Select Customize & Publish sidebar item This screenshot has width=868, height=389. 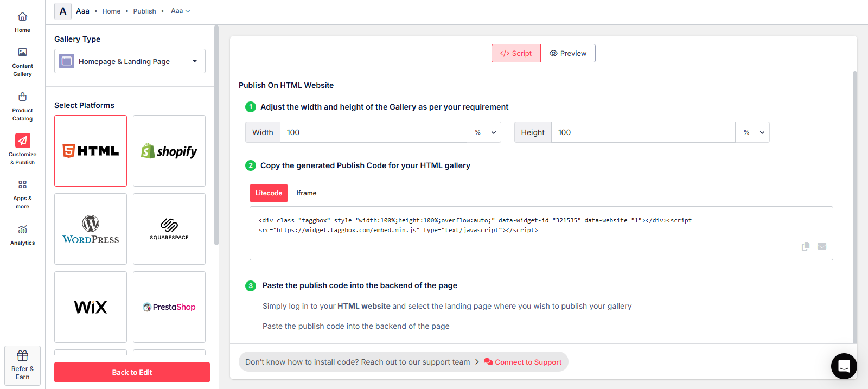pyautogui.click(x=22, y=149)
